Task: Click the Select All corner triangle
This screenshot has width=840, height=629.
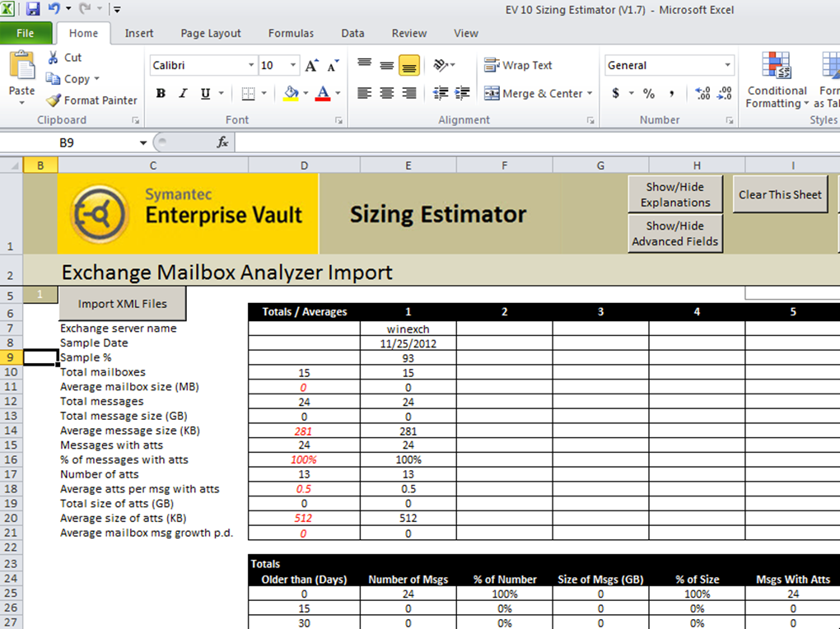Action: click(12, 165)
